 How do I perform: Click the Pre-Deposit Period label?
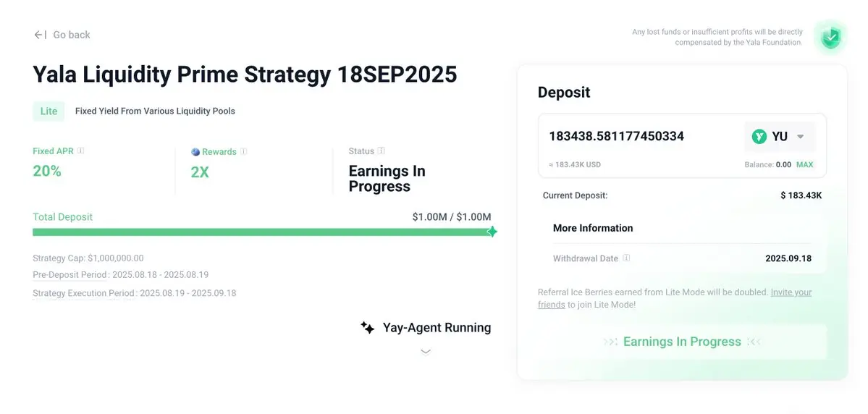click(x=70, y=275)
